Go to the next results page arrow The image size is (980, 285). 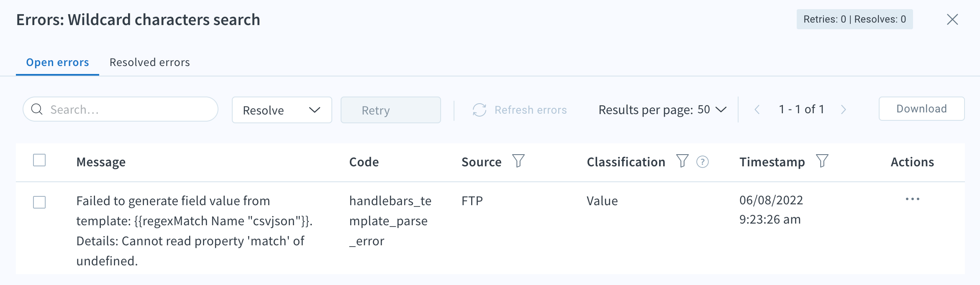[844, 109]
